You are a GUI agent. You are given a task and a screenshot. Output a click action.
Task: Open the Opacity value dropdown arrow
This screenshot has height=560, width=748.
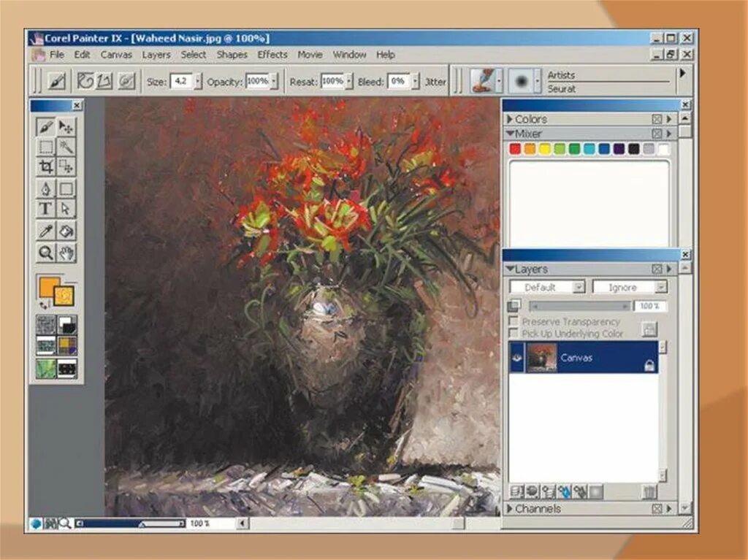(x=274, y=81)
